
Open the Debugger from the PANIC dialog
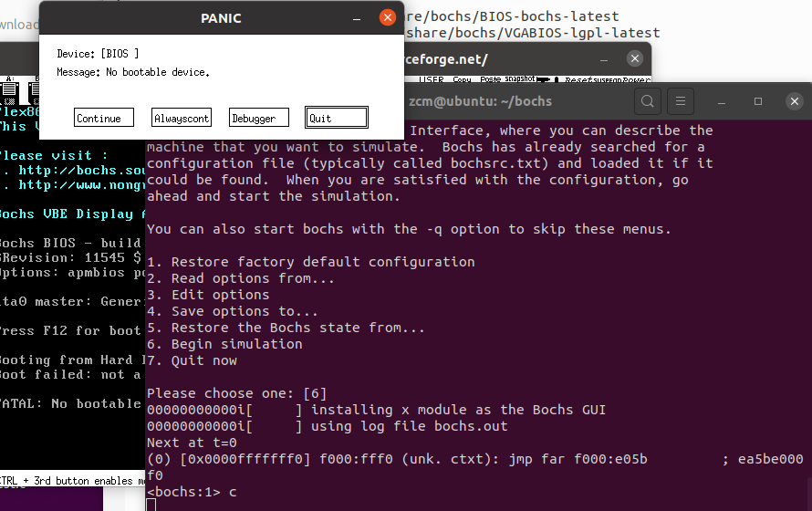coord(259,118)
